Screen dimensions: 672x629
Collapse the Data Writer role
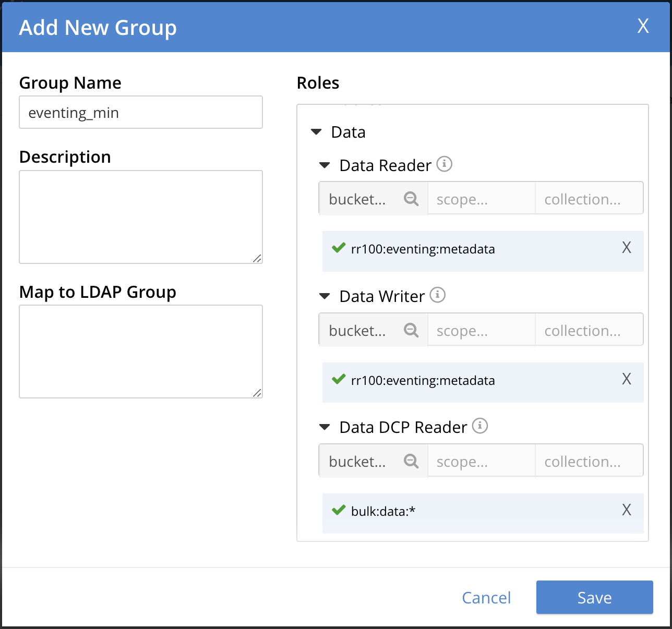(x=325, y=296)
